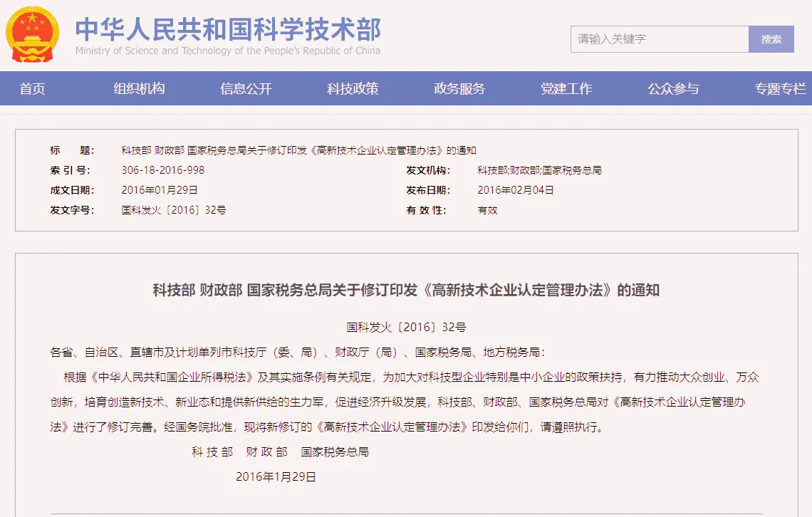Image resolution: width=812 pixels, height=517 pixels.
Task: Click the 中华人民共和国科学技术部 site title
Action: (229, 29)
